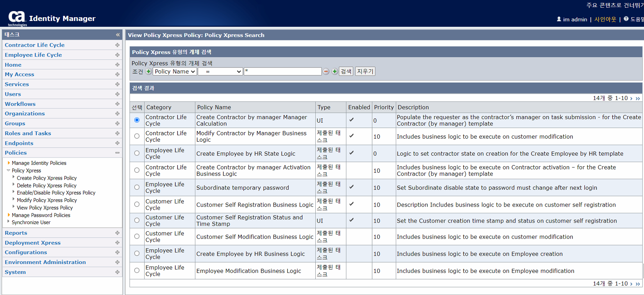Select Customer Self Modification Business Logic radio

(x=137, y=236)
